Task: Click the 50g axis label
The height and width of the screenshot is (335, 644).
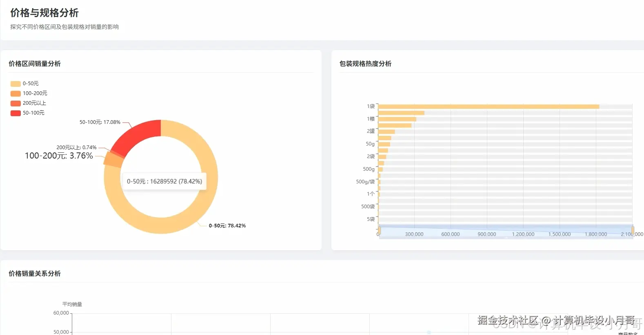Action: point(370,144)
